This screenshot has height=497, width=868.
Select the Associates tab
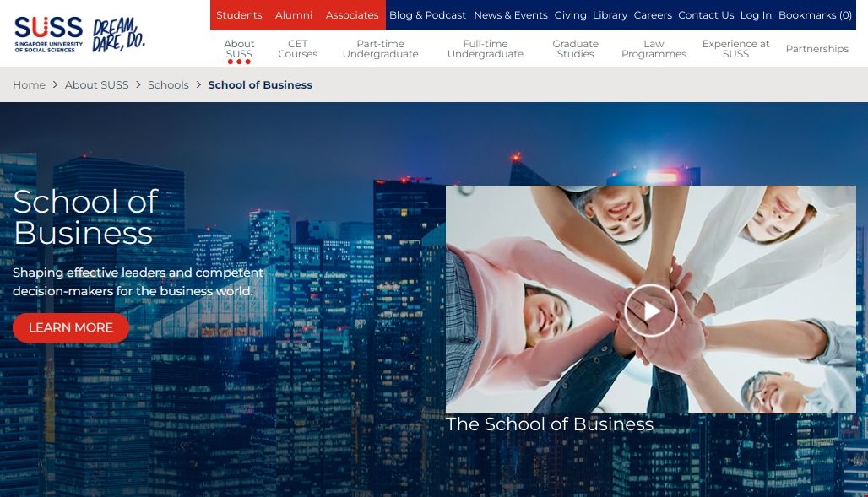coord(352,15)
